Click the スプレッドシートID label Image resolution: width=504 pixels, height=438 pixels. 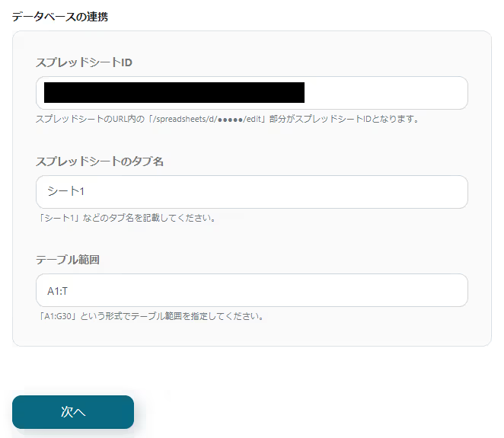[x=84, y=62]
